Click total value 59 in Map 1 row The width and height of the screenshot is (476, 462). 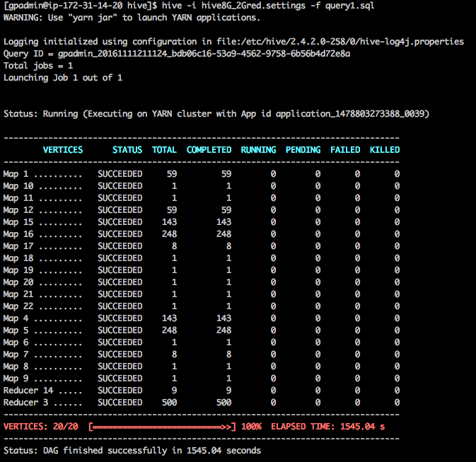pos(172,174)
